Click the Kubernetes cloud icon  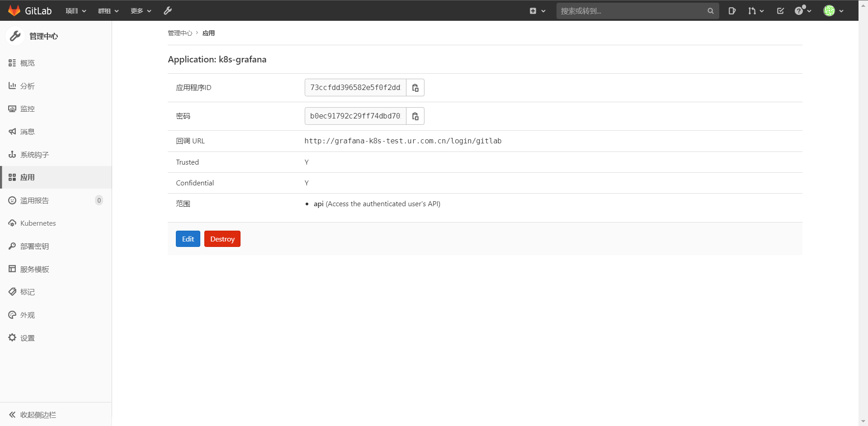tap(12, 223)
